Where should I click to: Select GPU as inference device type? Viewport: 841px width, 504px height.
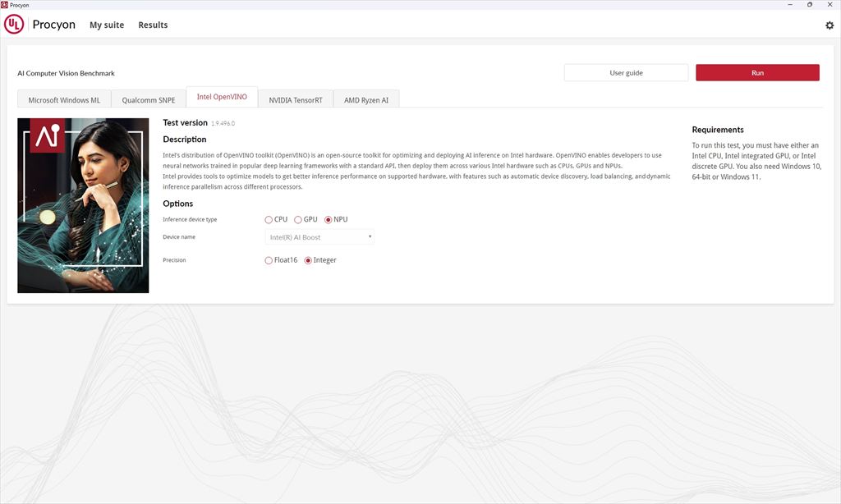tap(298, 220)
